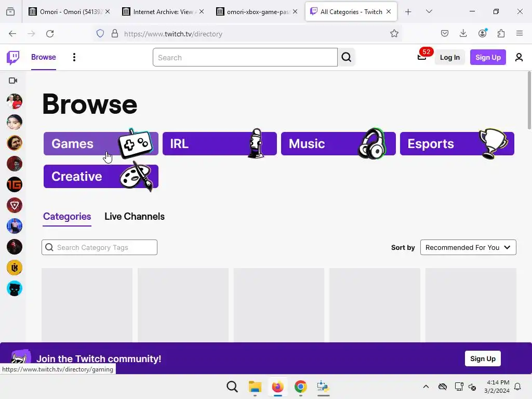The image size is (532, 399).
Task: Click the Twitch logo home icon
Action: click(13, 57)
